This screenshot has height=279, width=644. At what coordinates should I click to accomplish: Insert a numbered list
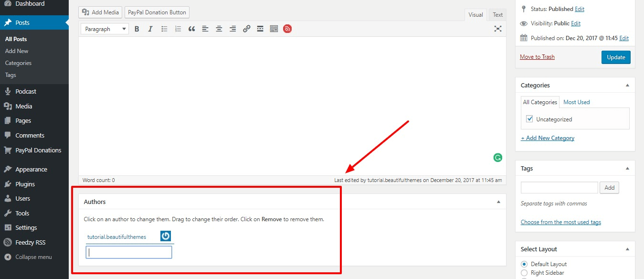[178, 29]
